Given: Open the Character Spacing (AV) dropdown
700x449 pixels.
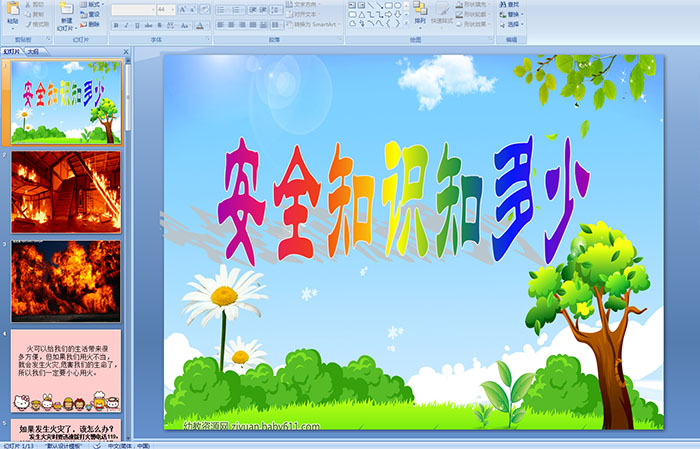Looking at the screenshot, I should (172, 25).
